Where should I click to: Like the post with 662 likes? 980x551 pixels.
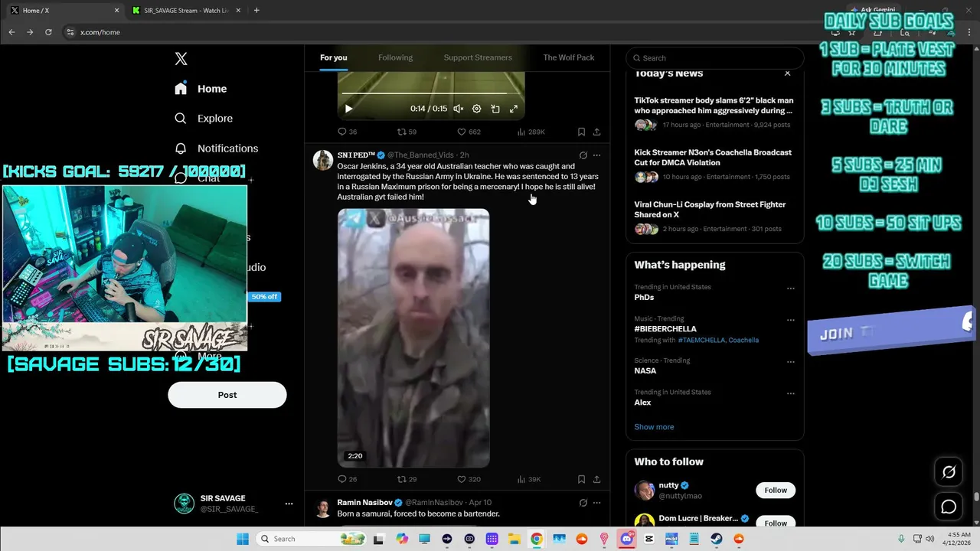point(469,132)
